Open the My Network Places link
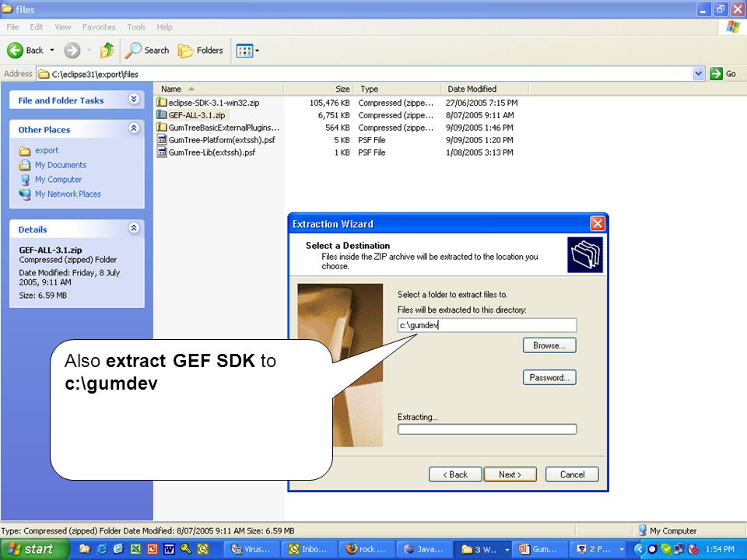The width and height of the screenshot is (747, 560). pos(68,194)
